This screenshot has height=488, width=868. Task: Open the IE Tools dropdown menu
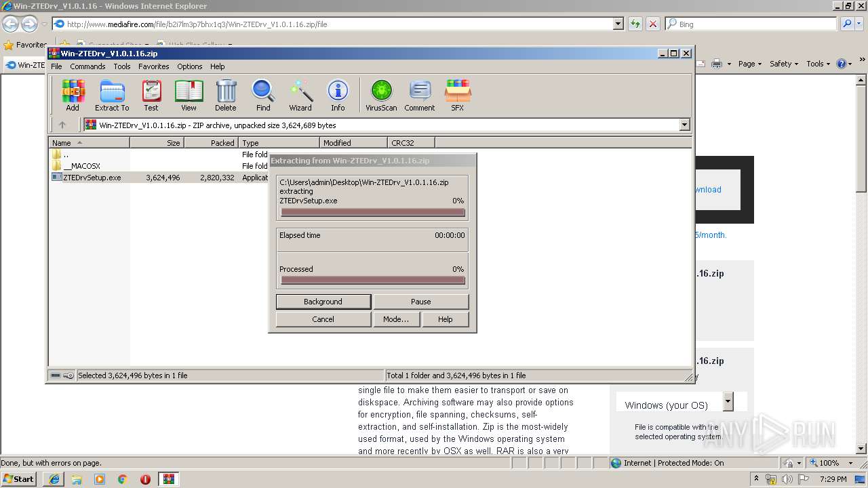click(x=818, y=64)
